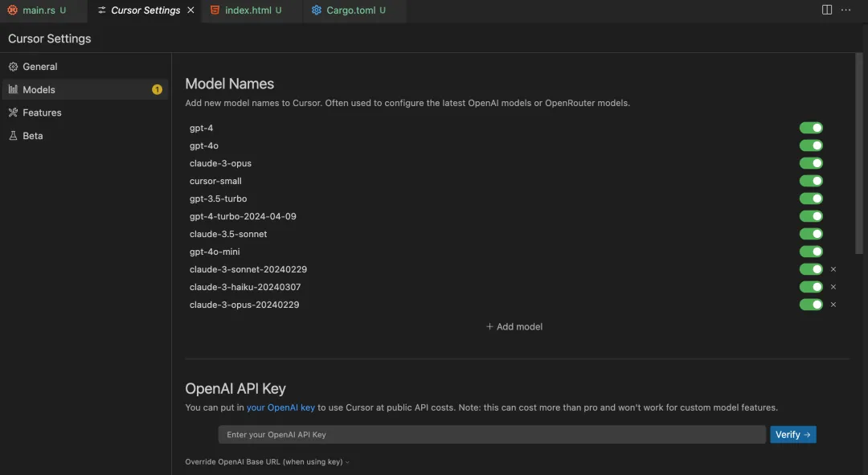Click the cursor-small model name

click(x=215, y=181)
